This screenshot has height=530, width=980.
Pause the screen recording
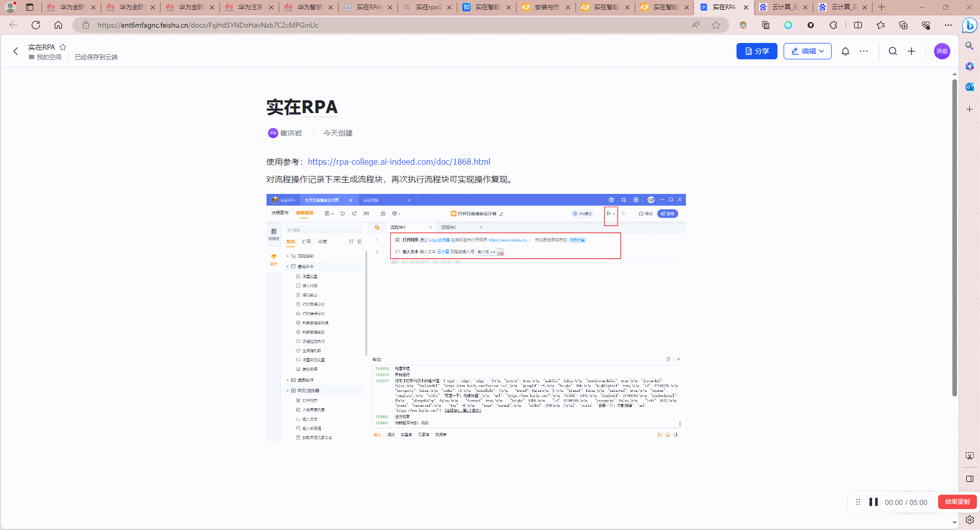click(874, 502)
